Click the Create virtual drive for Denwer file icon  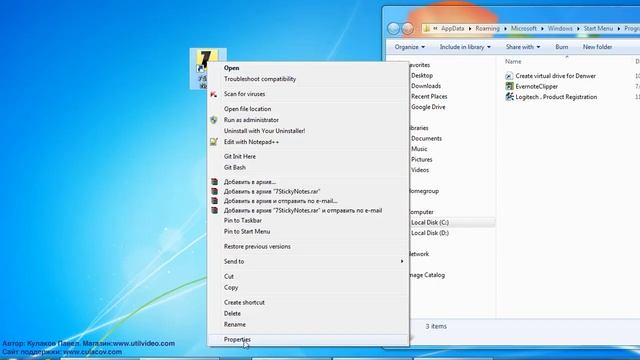(x=509, y=76)
